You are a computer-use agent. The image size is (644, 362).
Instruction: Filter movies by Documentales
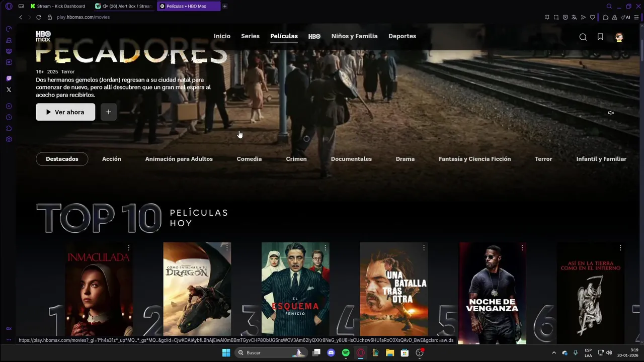[351, 159]
